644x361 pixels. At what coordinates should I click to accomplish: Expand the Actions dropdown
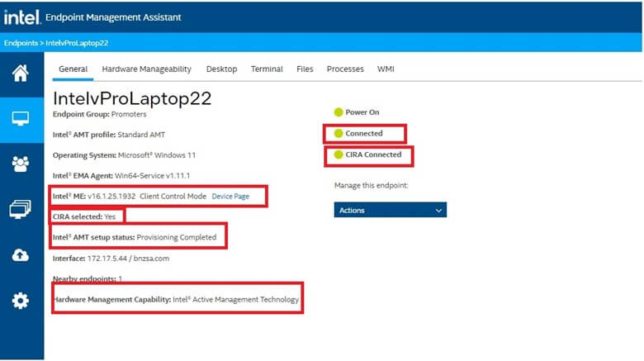[391, 210]
